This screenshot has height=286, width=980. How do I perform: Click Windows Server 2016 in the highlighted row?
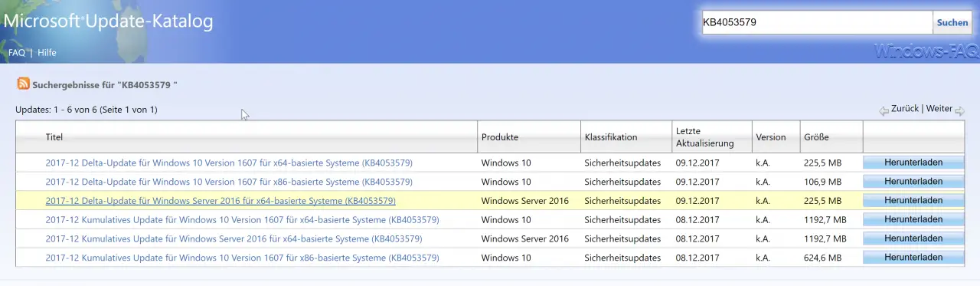(524, 201)
